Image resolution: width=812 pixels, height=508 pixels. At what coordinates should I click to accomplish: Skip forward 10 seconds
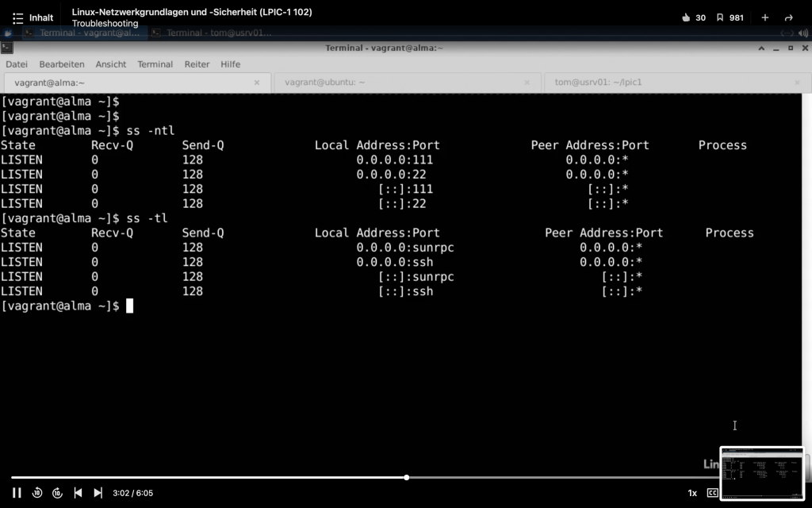pyautogui.click(x=57, y=493)
